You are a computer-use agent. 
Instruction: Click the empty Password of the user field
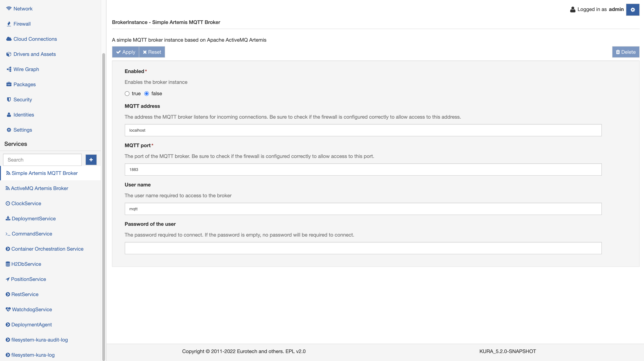point(363,248)
